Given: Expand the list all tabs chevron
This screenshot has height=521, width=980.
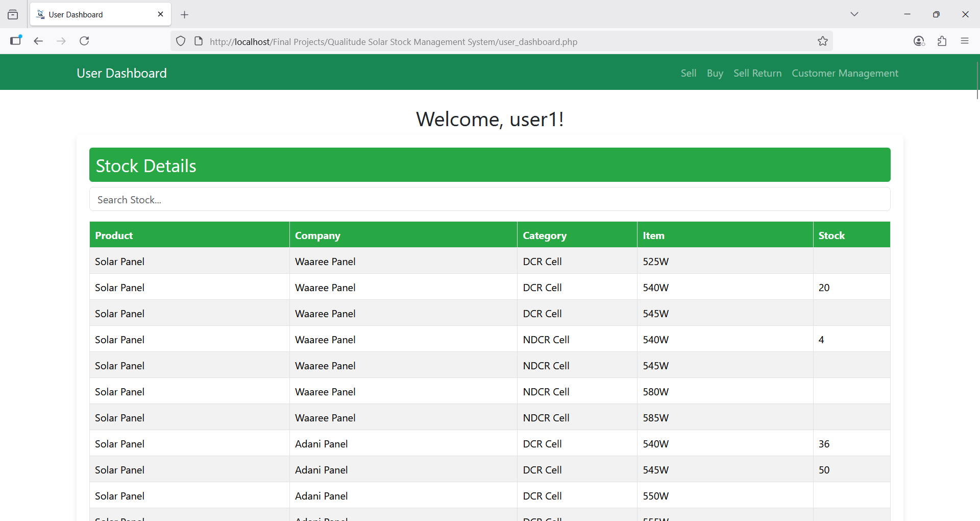Looking at the screenshot, I should click(x=854, y=14).
